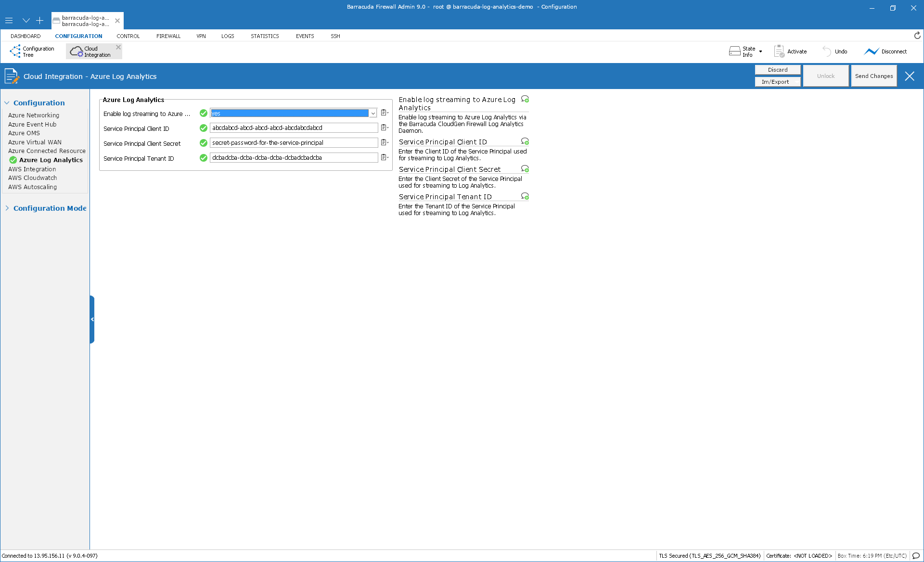Image resolution: width=924 pixels, height=562 pixels.
Task: Click the Discard button
Action: pos(778,70)
